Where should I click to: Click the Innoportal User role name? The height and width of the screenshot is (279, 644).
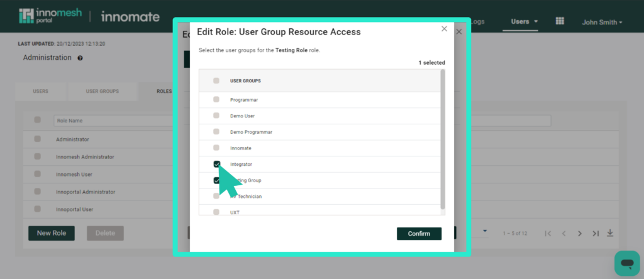point(74,209)
